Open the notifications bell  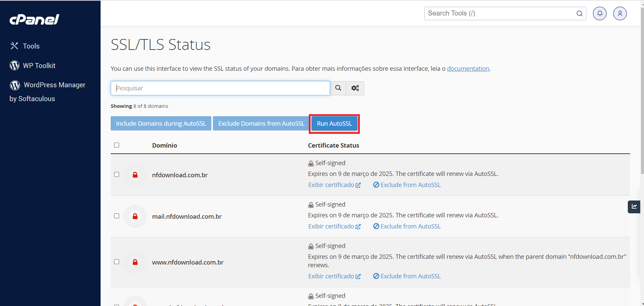(x=600, y=13)
